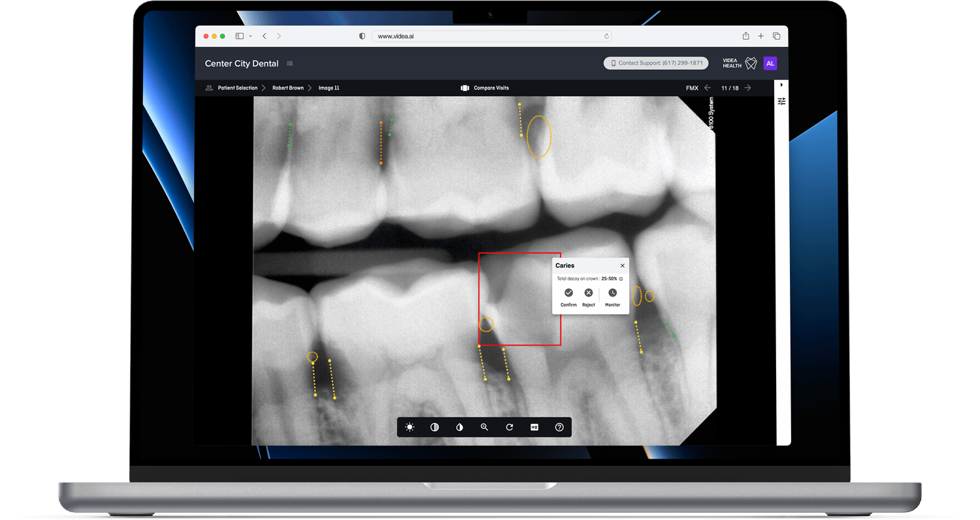The image size is (980, 520).
Task: Click the invert colors droplet icon
Action: point(459,427)
